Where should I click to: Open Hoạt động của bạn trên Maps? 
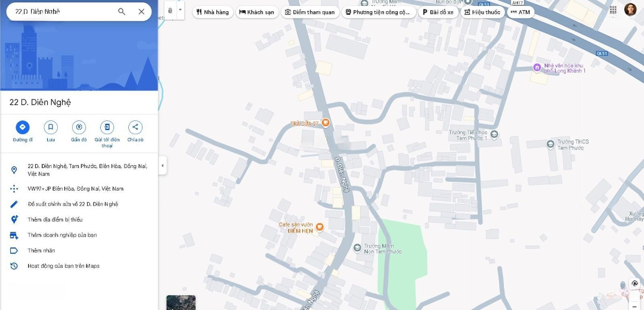[63, 266]
